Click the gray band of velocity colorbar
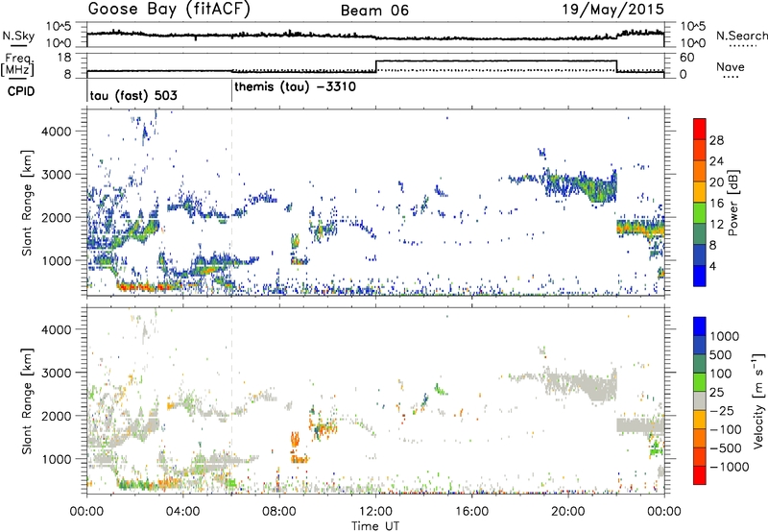 (700, 400)
